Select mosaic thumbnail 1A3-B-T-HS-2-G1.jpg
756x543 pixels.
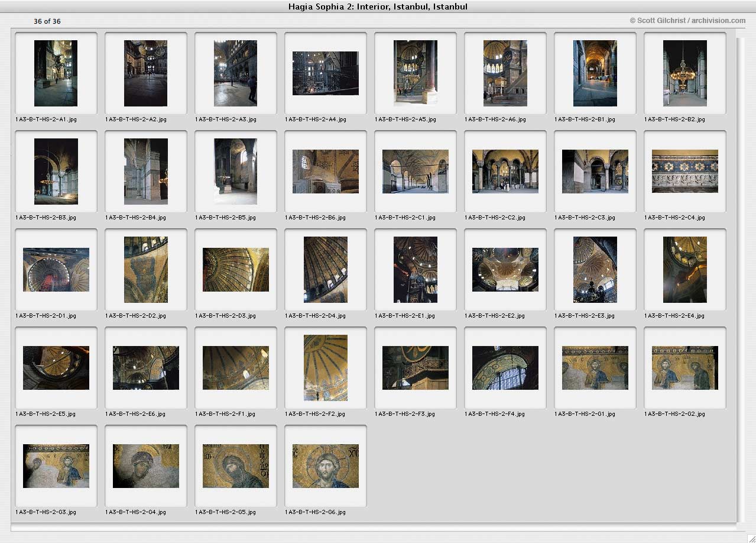(x=595, y=368)
